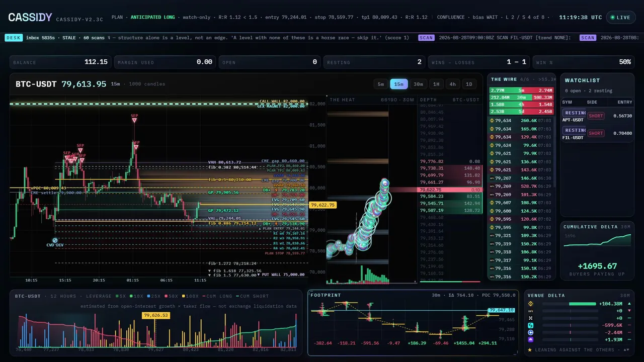Click the MARGIN USED 0.00 stat card
644x362 pixels.
click(x=165, y=62)
